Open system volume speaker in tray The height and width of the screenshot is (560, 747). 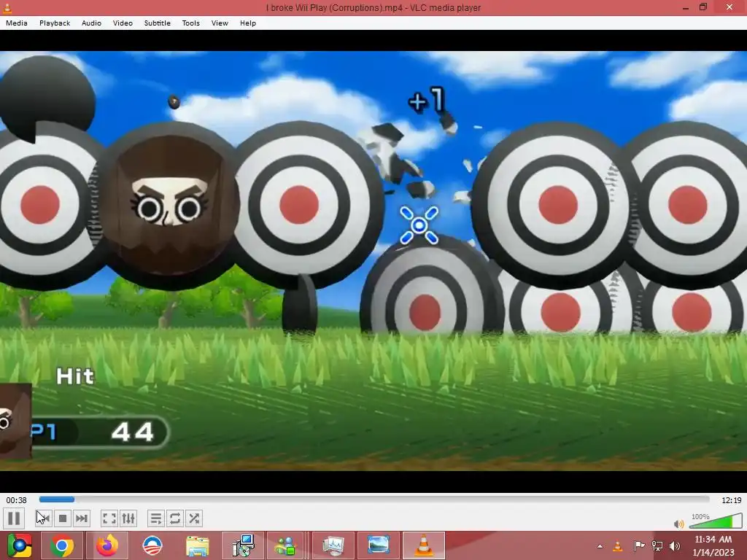675,546
